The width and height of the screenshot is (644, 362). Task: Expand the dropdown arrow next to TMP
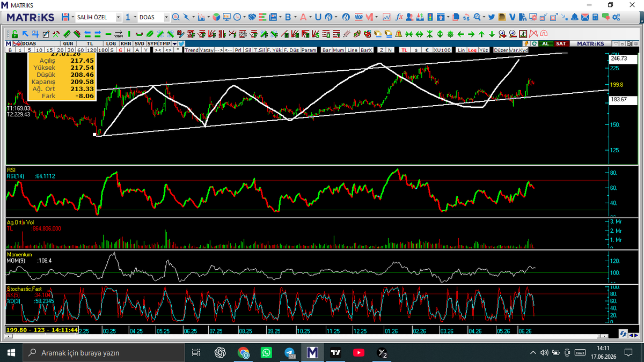click(174, 43)
